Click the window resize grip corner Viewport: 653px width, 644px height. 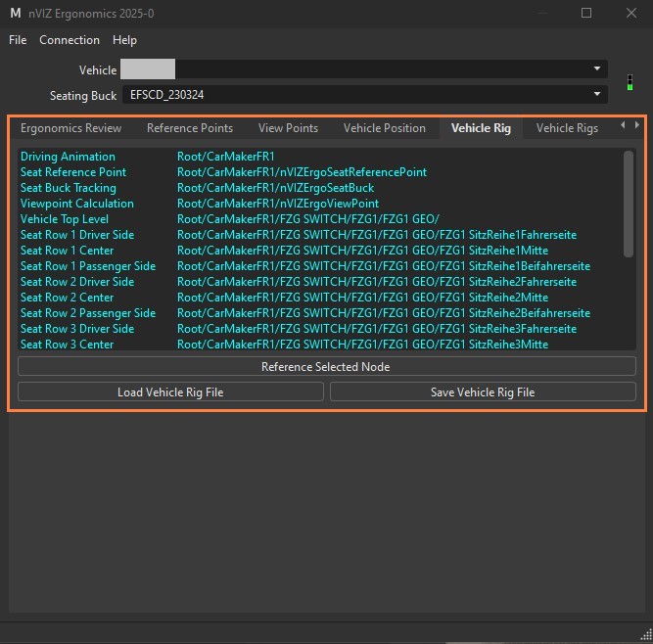click(646, 635)
